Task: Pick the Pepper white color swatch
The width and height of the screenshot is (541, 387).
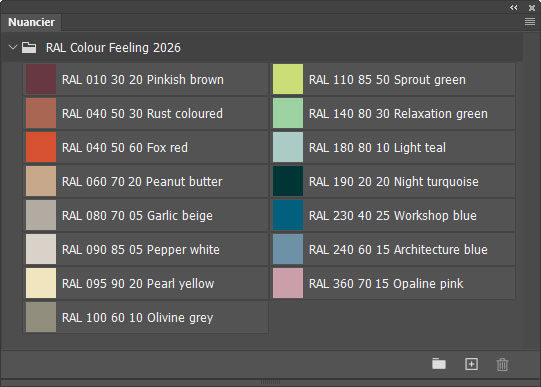Action: click(x=41, y=249)
